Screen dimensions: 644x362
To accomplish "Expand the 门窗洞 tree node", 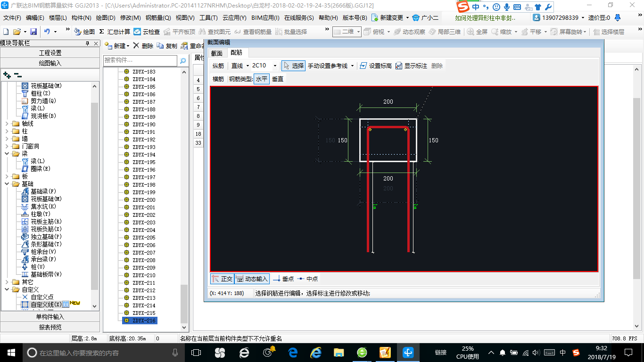I will pos(7,146).
